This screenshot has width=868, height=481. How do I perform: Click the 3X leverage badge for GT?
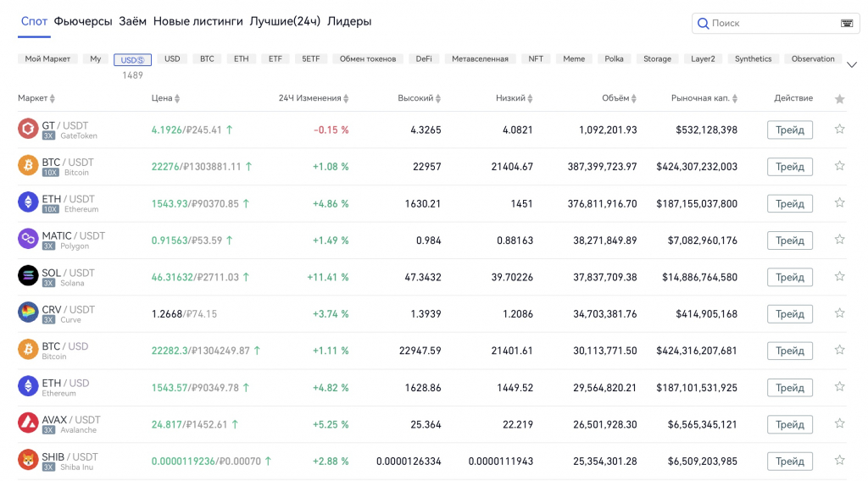(48, 136)
